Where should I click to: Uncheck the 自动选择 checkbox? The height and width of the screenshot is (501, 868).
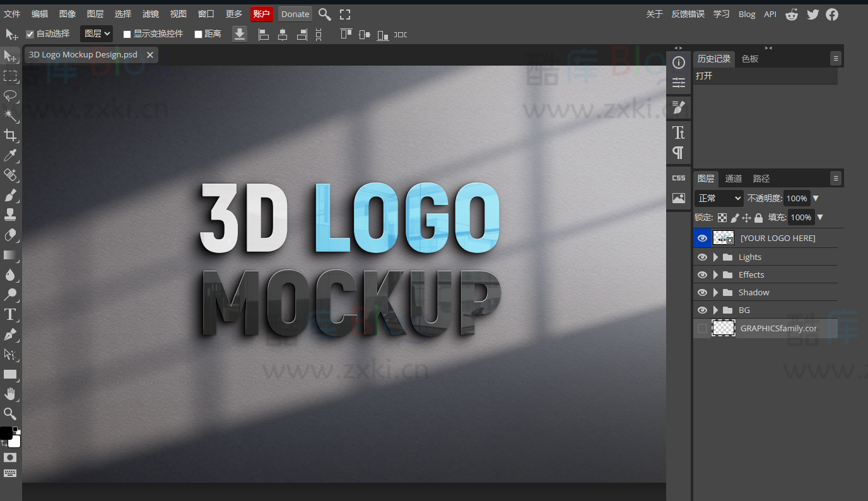[x=29, y=33]
